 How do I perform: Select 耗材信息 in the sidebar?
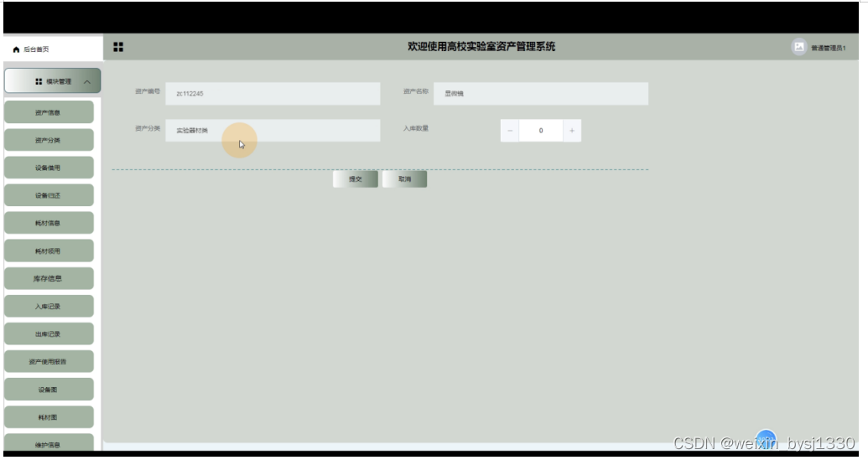(49, 223)
